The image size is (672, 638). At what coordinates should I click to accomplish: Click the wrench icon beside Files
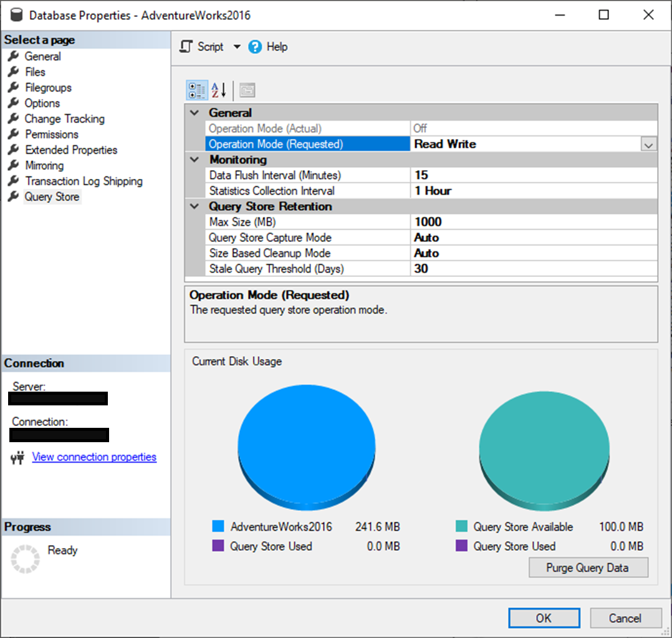pos(14,71)
